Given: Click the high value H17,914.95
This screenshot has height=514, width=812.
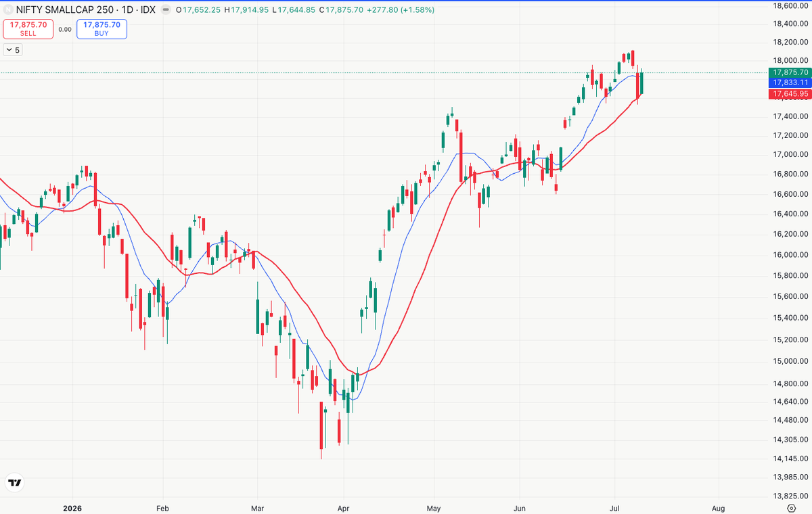Looking at the screenshot, I should tap(247, 10).
